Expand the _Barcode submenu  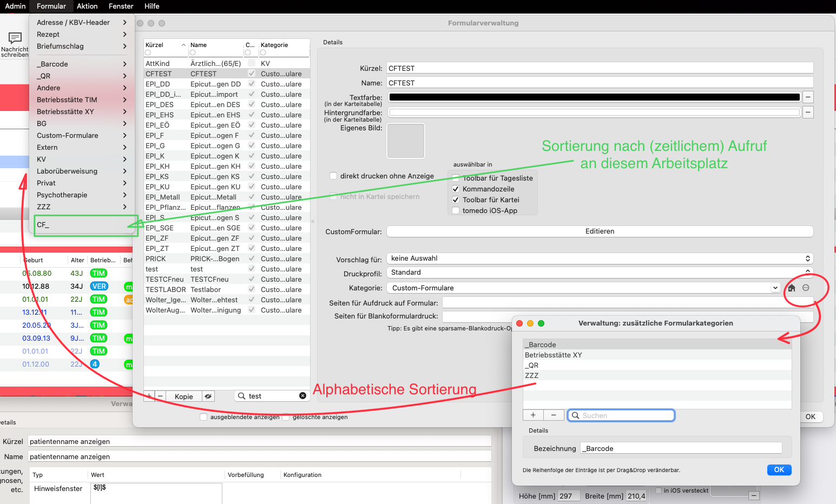(x=81, y=64)
